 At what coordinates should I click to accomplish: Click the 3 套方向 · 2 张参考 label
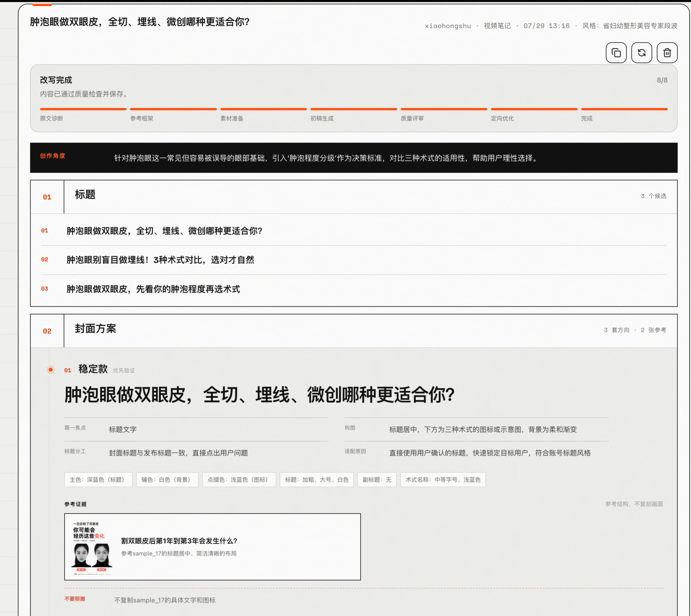pos(635,330)
